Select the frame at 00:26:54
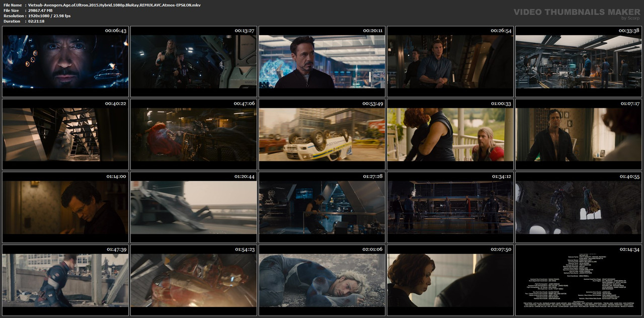Image resolution: width=644 pixels, height=318 pixels. (x=450, y=61)
